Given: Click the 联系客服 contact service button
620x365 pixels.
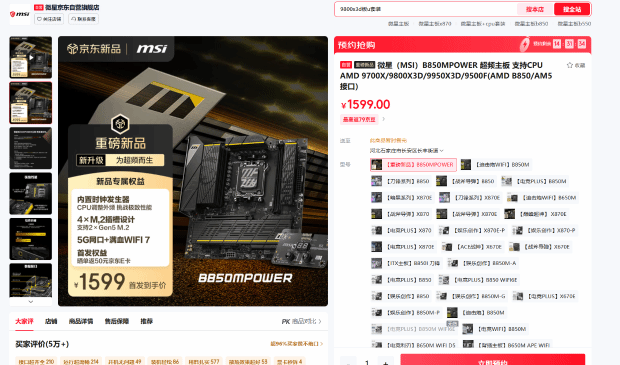Looking at the screenshot, I should (83, 19).
